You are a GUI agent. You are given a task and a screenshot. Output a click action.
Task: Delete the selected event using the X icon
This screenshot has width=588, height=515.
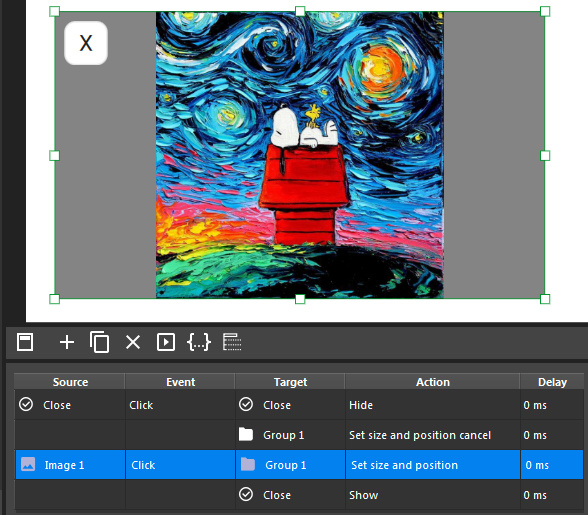pyautogui.click(x=133, y=342)
